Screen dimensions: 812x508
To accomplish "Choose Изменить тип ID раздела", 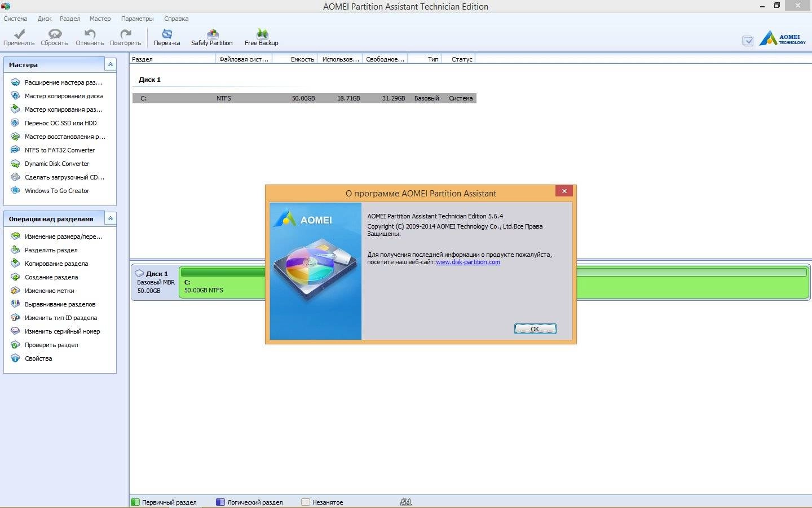I will coord(60,318).
